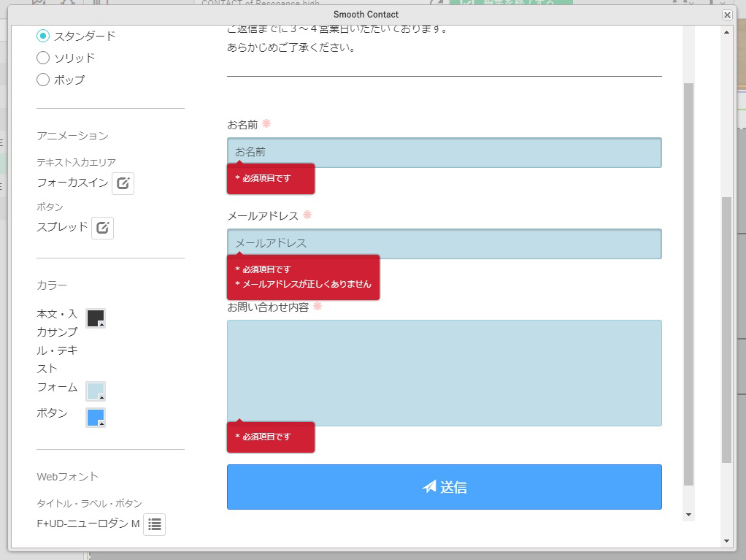746x560 pixels.
Task: Open the font list icon beside F+UD-ニューロダン M
Action: pos(154,524)
